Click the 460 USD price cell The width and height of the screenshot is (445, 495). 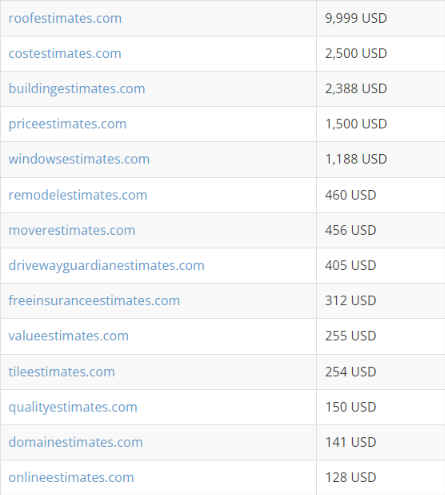tap(381, 195)
